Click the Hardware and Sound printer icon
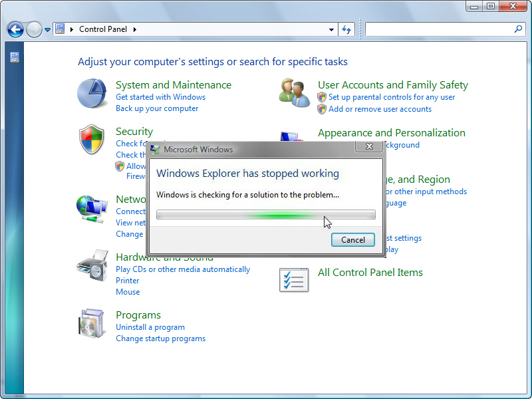 [x=92, y=265]
